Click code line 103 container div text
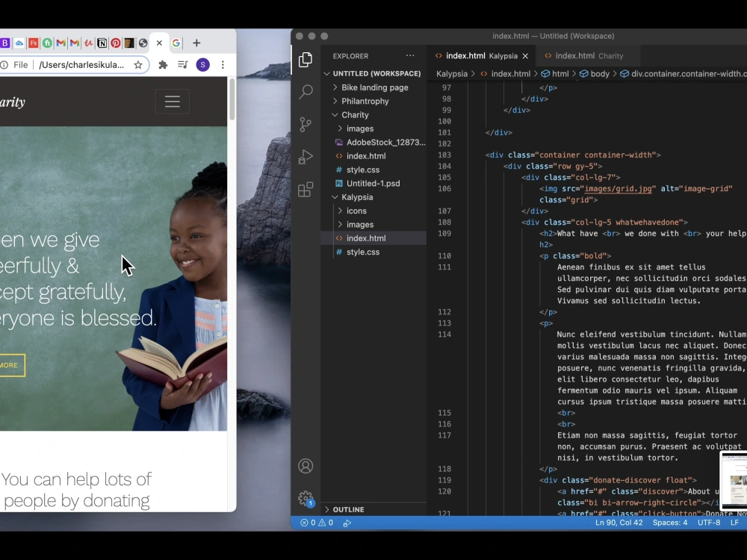 pyautogui.click(x=573, y=155)
